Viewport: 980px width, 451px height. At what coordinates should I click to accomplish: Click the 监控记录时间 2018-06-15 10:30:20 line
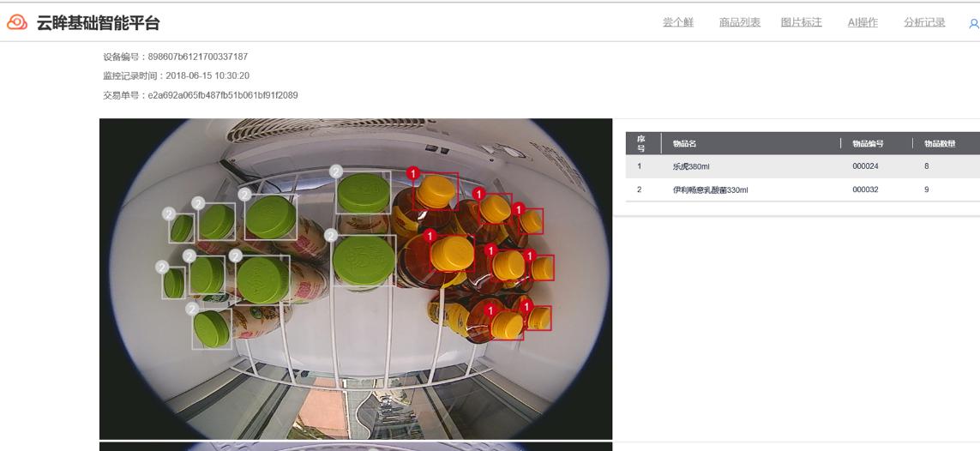[177, 75]
